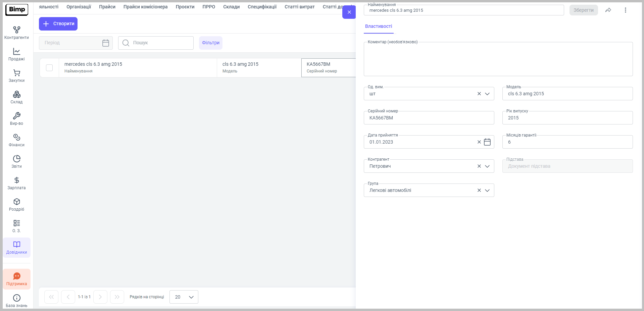Screen dimensions: 644x311
Task: Go to last page of list
Action: (117, 297)
